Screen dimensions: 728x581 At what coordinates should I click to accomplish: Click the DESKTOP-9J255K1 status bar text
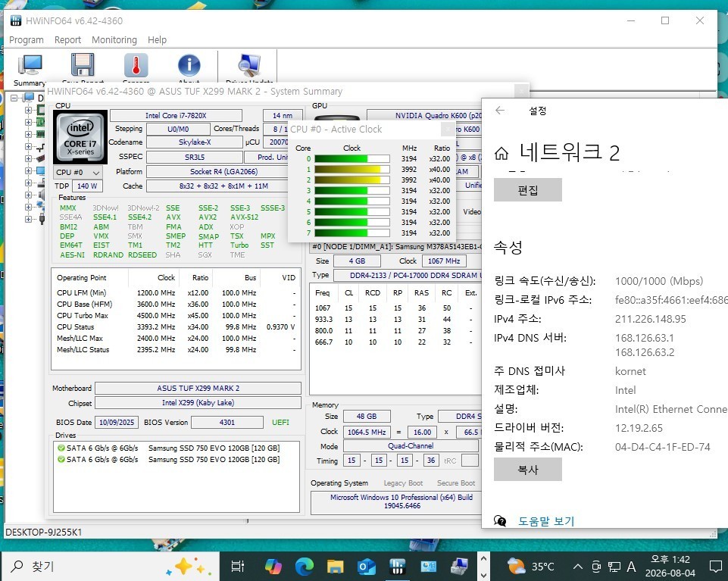[43, 533]
